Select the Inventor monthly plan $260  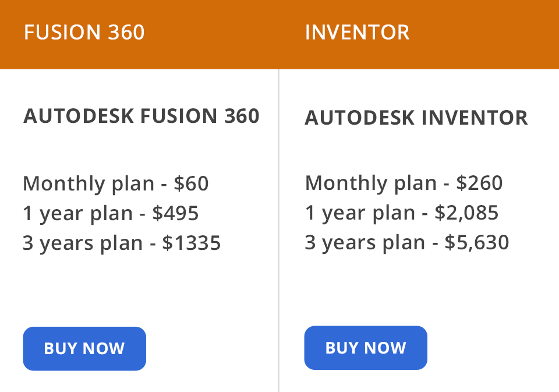coord(404,183)
